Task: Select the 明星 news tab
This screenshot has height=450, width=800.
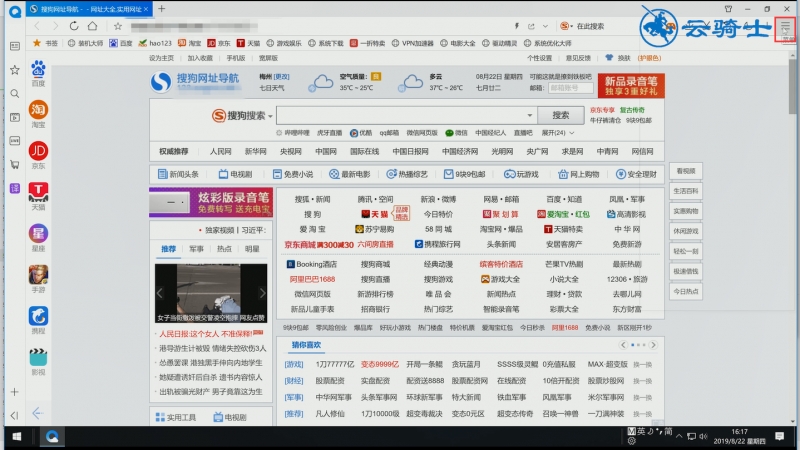Action: tap(252, 249)
